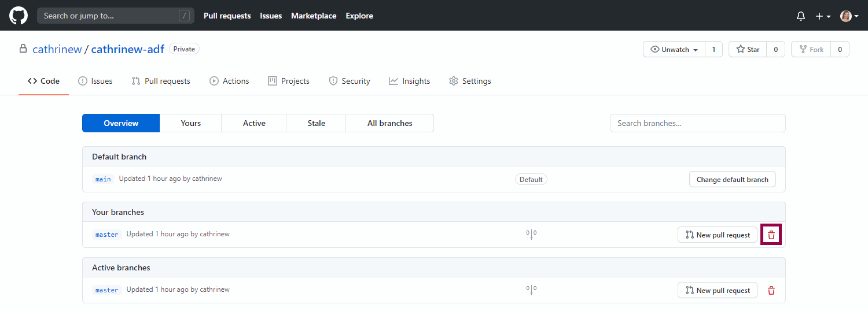Open the Settings gear tab
This screenshot has width=868, height=312.
tap(470, 81)
